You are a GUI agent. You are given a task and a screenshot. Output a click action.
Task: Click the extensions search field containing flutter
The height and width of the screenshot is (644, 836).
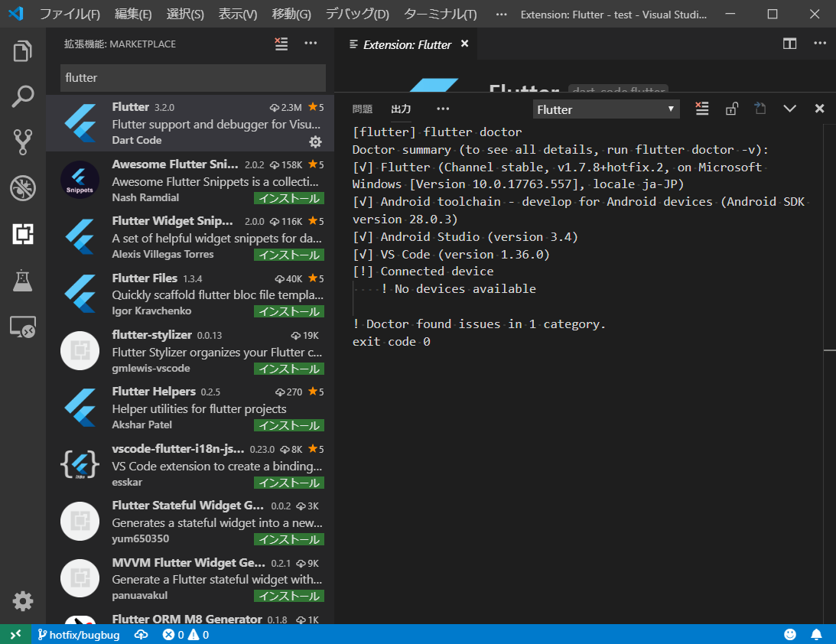[x=193, y=78]
